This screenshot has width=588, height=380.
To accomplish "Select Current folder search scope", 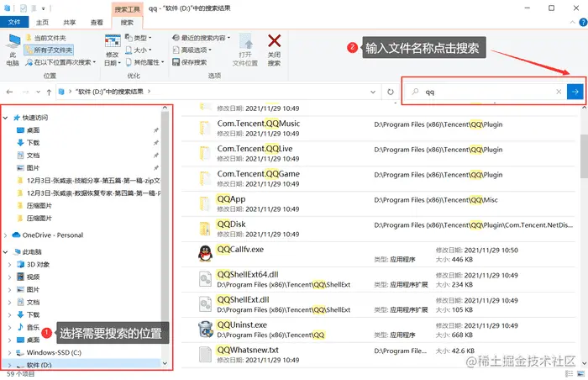I will [45, 38].
